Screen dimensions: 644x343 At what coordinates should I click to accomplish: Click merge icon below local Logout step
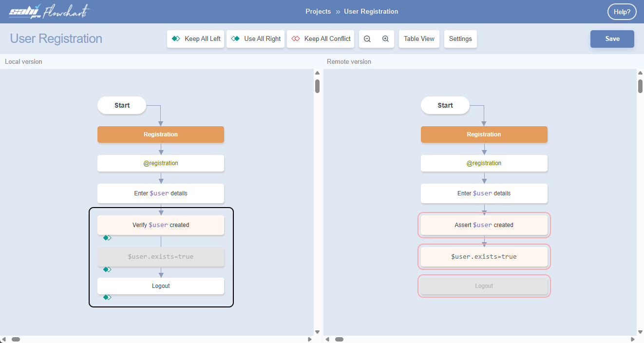point(107,297)
